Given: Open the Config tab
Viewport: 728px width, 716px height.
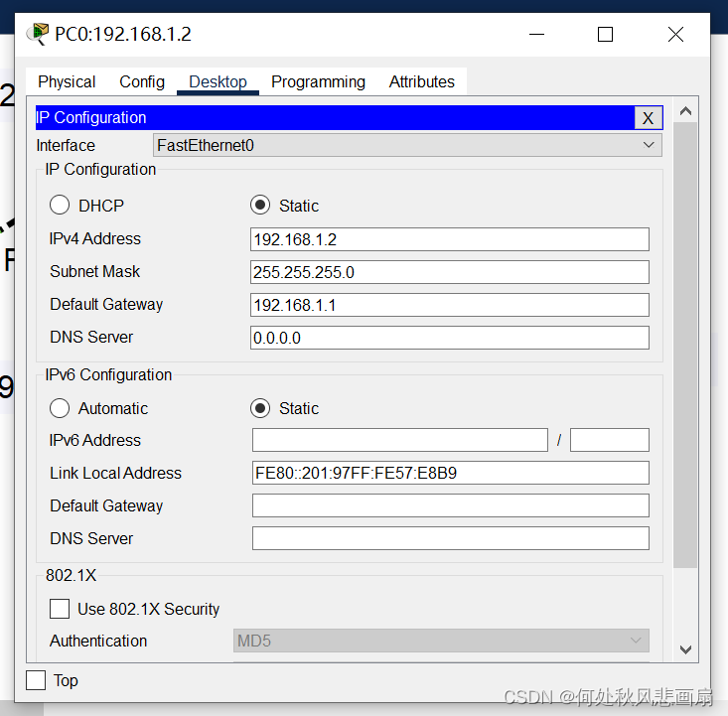Looking at the screenshot, I should tap(142, 81).
